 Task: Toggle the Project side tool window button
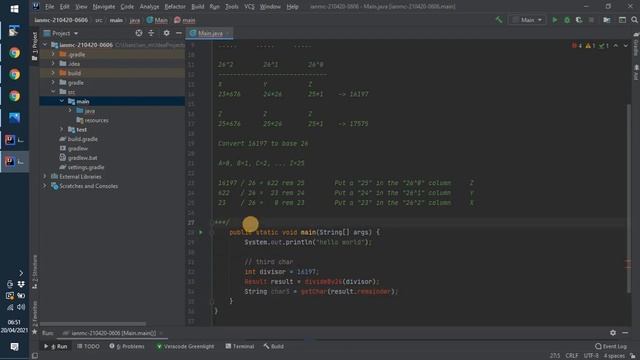click(35, 46)
